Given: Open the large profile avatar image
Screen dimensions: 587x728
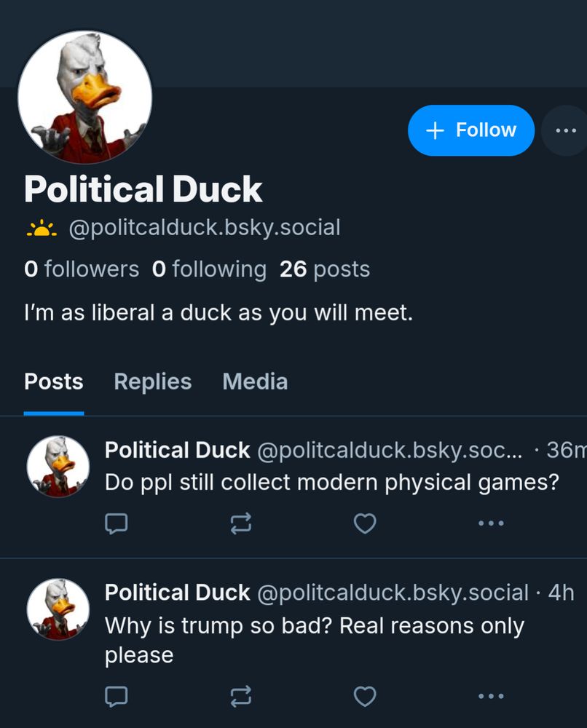Looking at the screenshot, I should coord(85,98).
